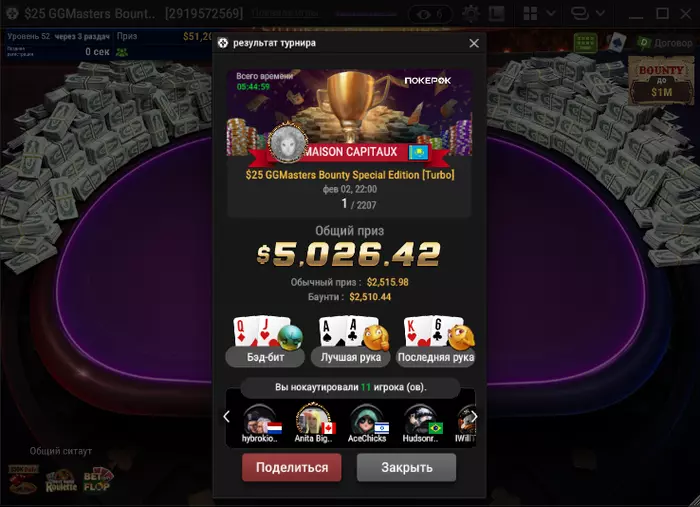700x507 pixels.
Task: Open the Последняя рука hand
Action: point(436,342)
